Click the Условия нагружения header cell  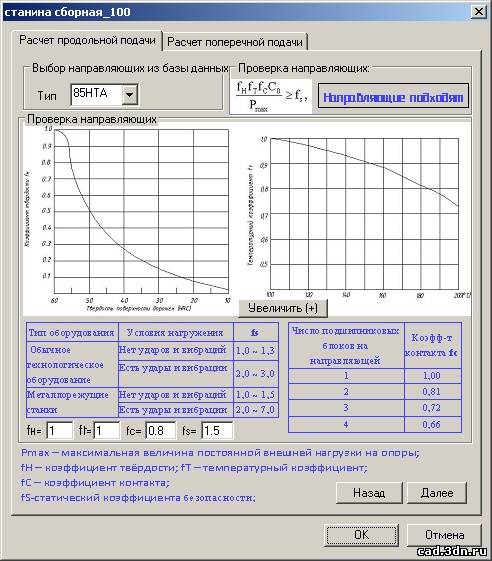pyautogui.click(x=175, y=333)
